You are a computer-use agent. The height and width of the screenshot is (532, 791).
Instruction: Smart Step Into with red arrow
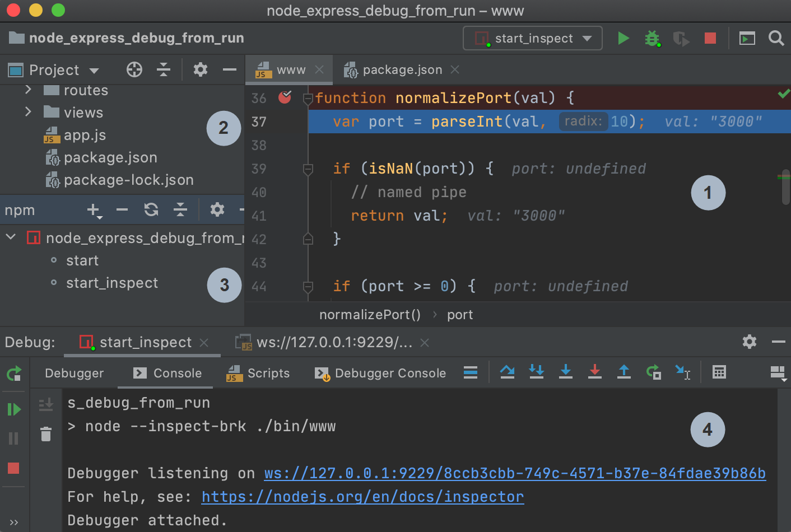point(595,372)
